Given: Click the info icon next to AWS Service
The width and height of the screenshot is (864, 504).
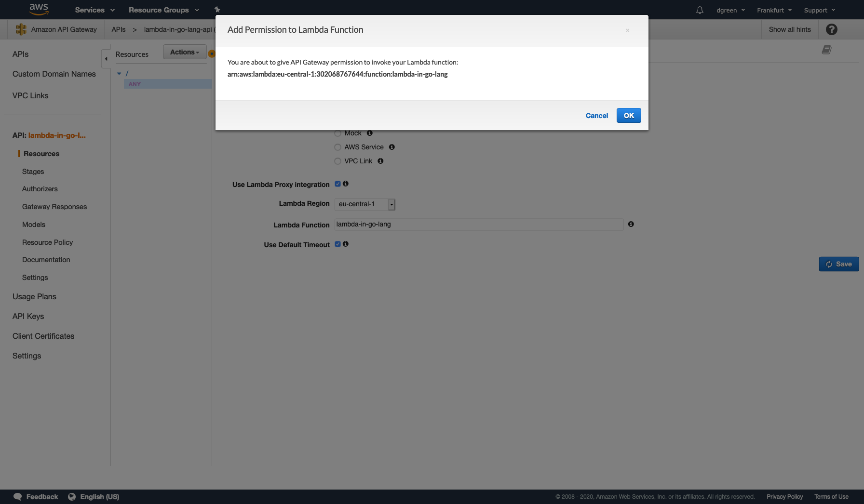Looking at the screenshot, I should (392, 147).
